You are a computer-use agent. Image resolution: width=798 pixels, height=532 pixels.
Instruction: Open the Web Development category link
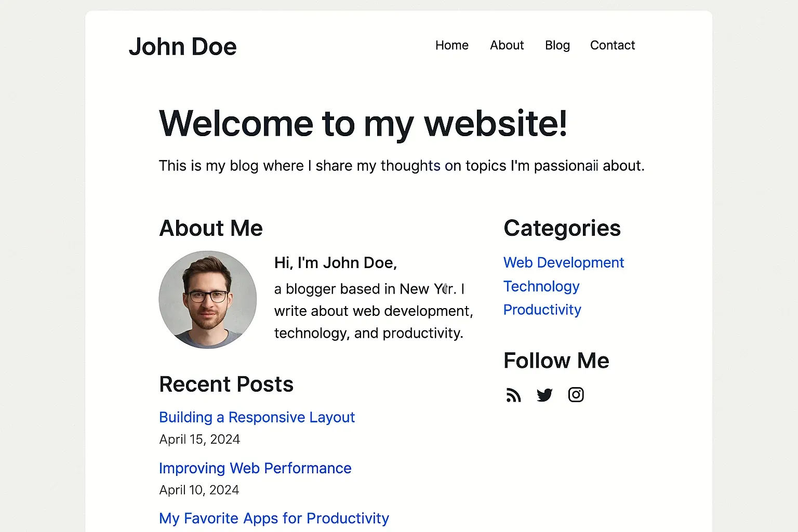point(563,263)
